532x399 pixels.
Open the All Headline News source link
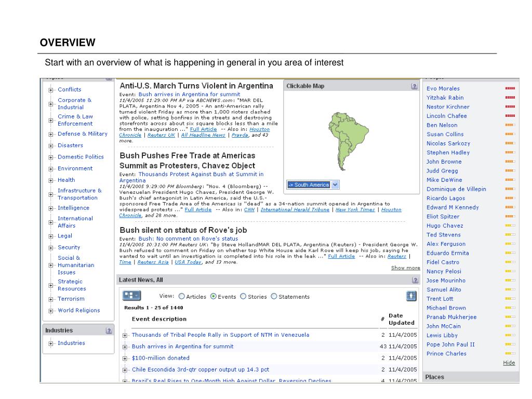[203, 135]
